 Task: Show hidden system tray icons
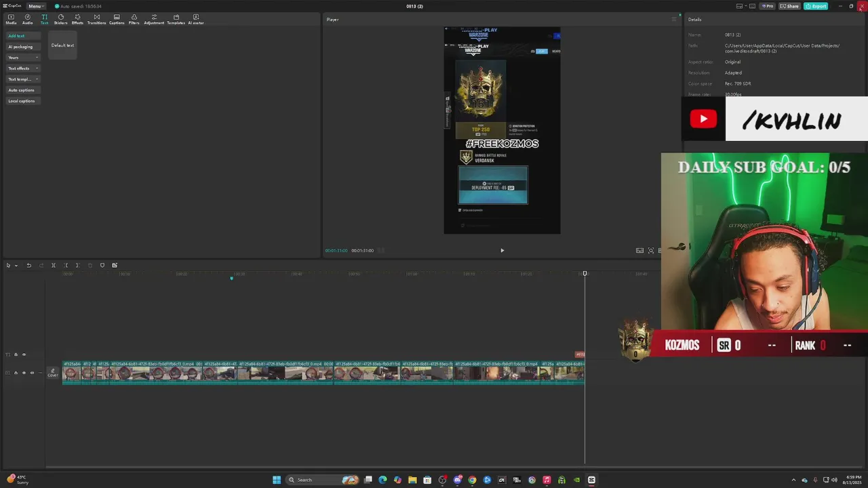[793, 480]
